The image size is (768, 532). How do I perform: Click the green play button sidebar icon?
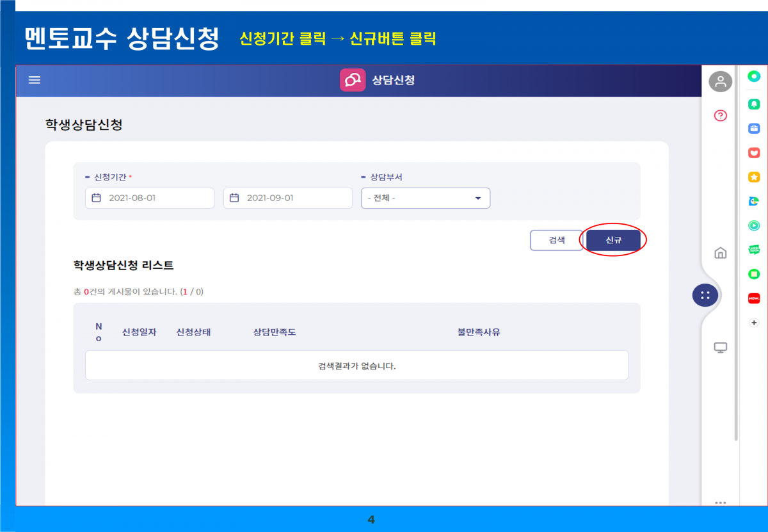tap(754, 225)
